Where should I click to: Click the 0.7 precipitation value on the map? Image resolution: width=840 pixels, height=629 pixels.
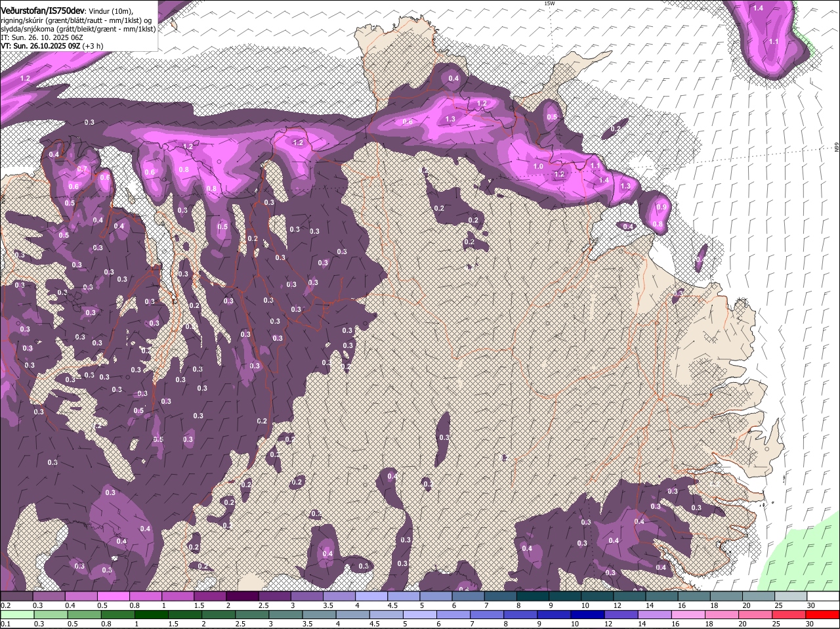[82, 169]
